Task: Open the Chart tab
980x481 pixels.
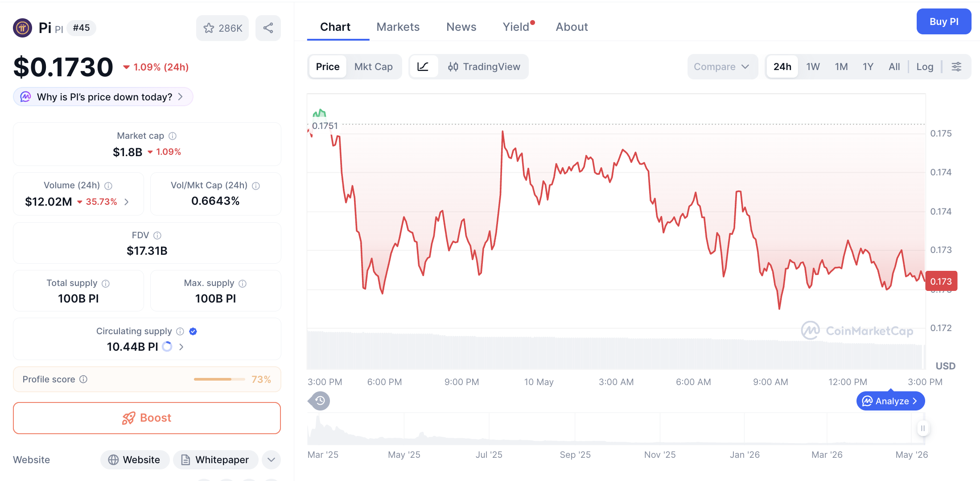Action: pos(335,27)
